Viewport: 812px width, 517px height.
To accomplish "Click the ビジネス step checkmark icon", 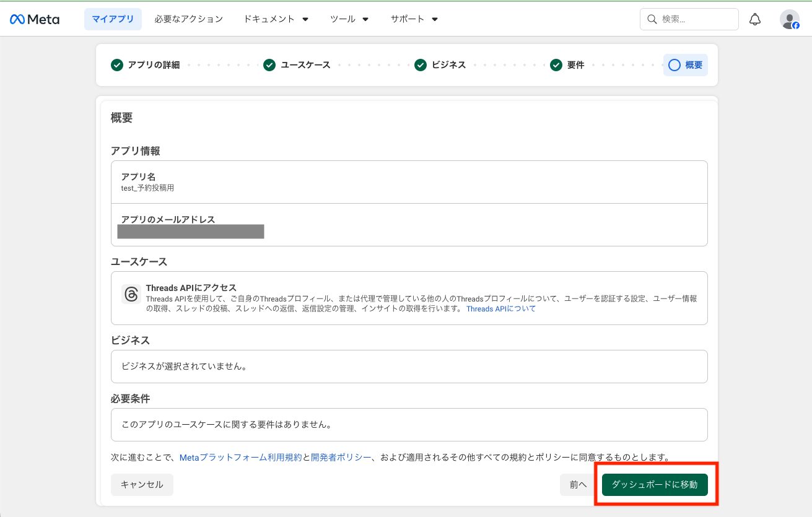I will [421, 65].
